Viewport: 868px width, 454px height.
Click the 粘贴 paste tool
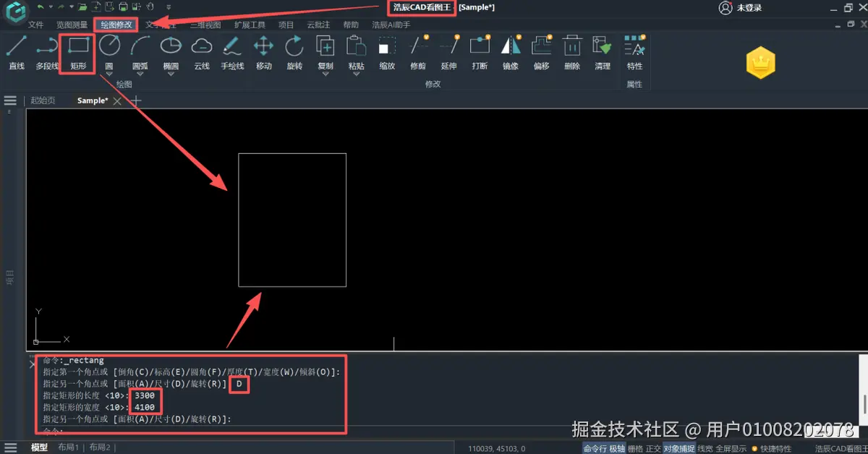coord(356,52)
